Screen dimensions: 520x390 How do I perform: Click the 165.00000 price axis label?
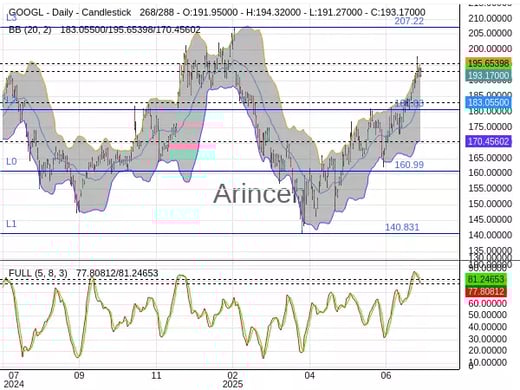[490, 157]
